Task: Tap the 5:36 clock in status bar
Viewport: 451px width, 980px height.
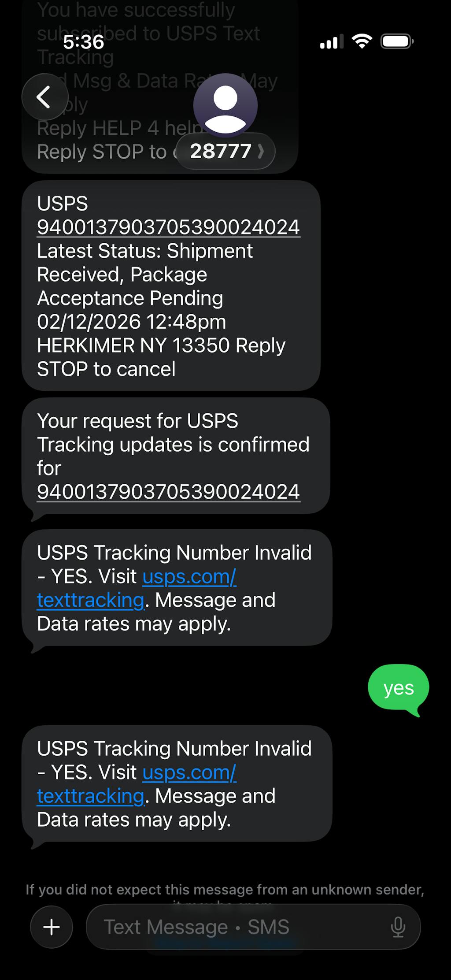Action: pos(84,42)
